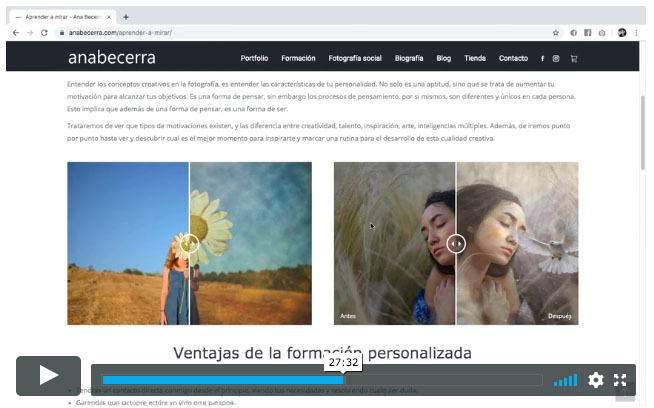
Task: Adjust the video volume bars
Action: pyautogui.click(x=565, y=380)
